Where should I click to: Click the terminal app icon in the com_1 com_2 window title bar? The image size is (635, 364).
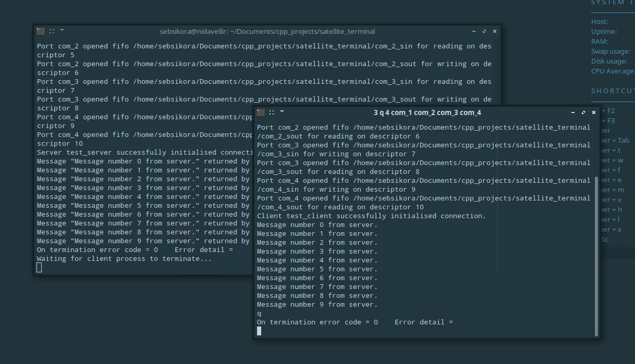(x=261, y=112)
